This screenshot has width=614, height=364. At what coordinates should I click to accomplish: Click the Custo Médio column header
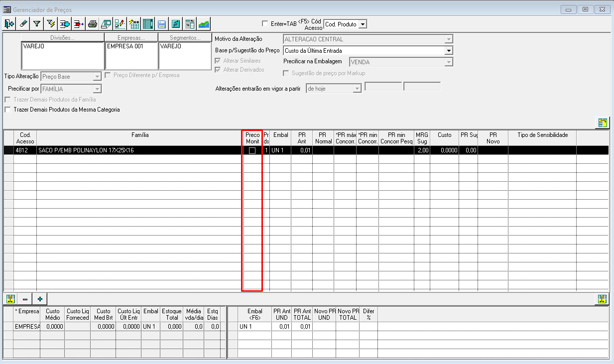(52, 314)
